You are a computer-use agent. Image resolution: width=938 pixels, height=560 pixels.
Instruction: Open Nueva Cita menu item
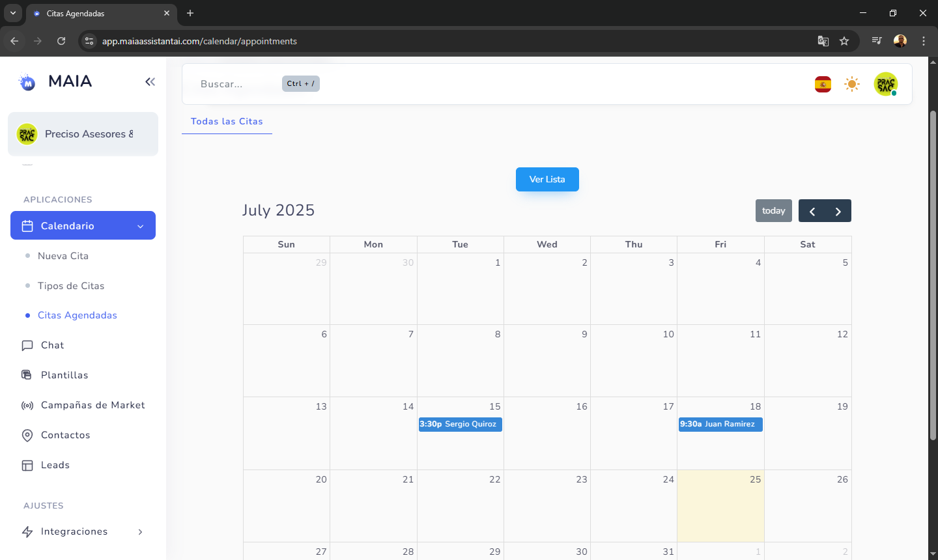pos(63,256)
